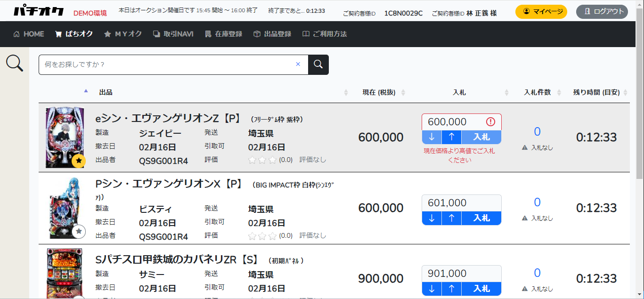Click bid field showing 601,000

(x=462, y=203)
